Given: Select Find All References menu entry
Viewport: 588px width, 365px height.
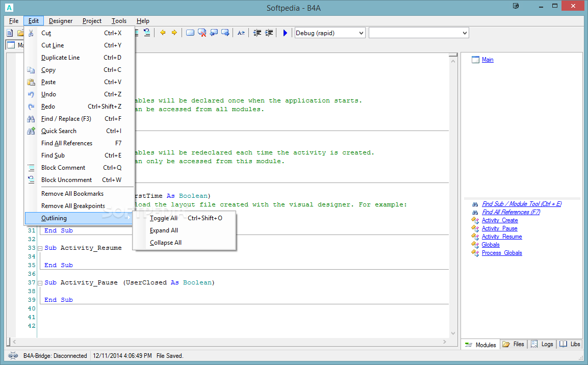Looking at the screenshot, I should click(79, 143).
